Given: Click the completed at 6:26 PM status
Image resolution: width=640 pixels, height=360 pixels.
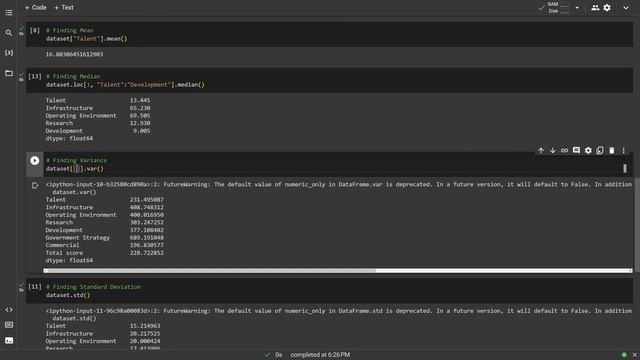Looking at the screenshot, I should pos(320,355).
